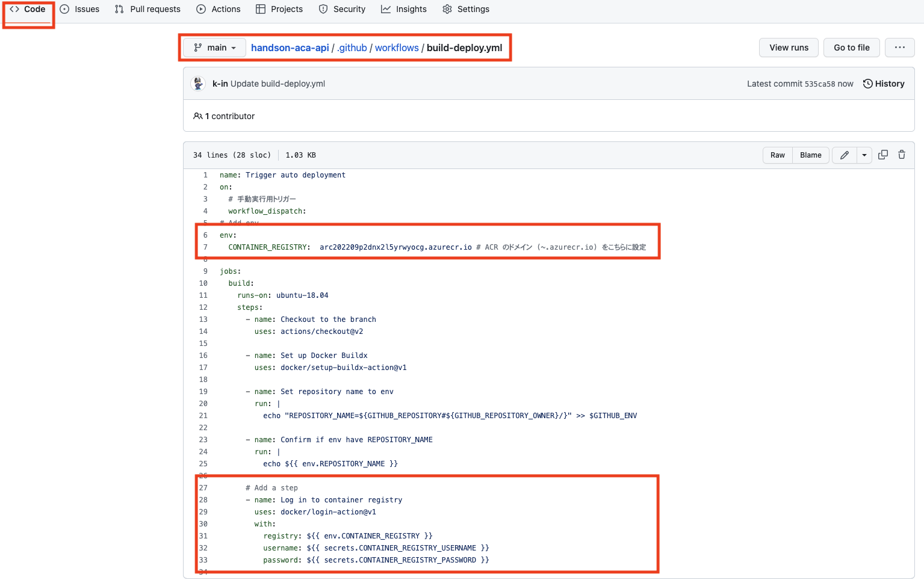
Task: Open the Security tab
Action: [x=342, y=9]
